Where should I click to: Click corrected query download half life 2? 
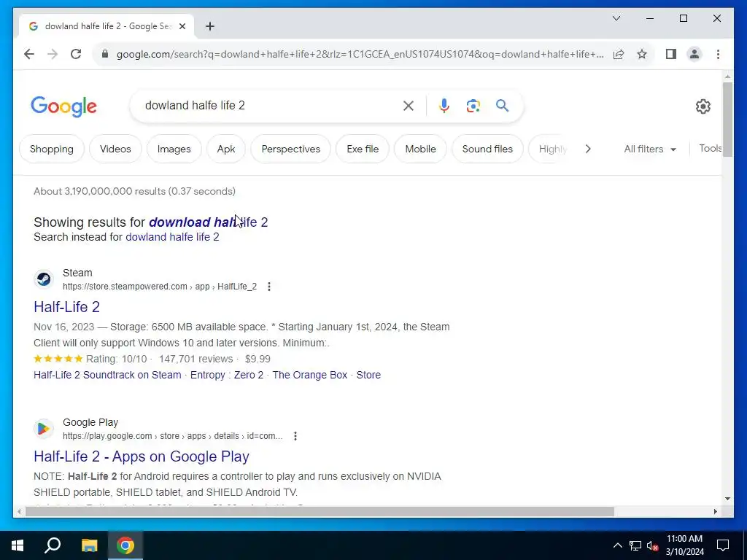(208, 222)
